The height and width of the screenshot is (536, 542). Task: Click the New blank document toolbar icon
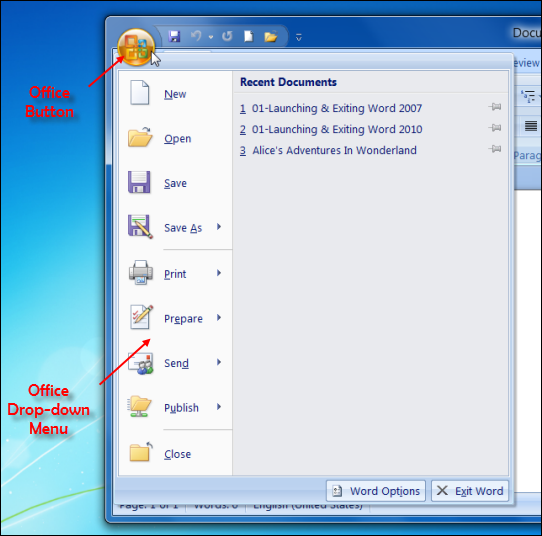[249, 36]
